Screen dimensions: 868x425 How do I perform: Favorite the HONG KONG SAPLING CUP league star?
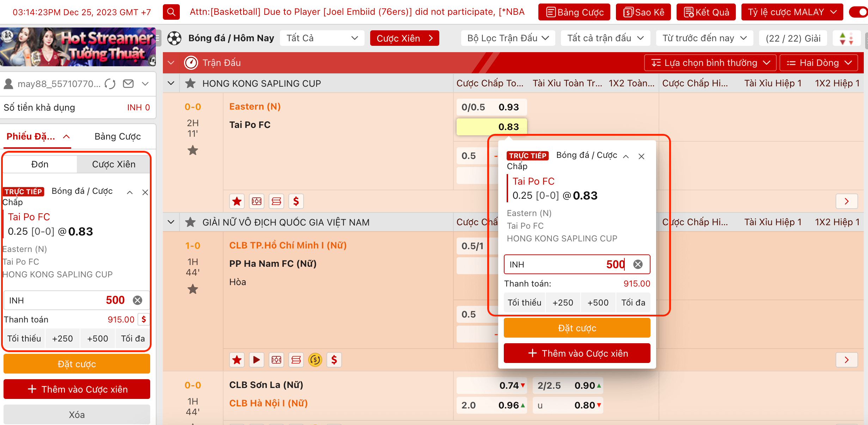190,84
